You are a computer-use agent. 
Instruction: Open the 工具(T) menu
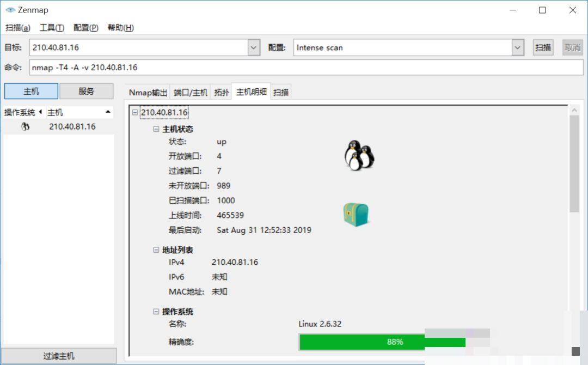pyautogui.click(x=52, y=28)
